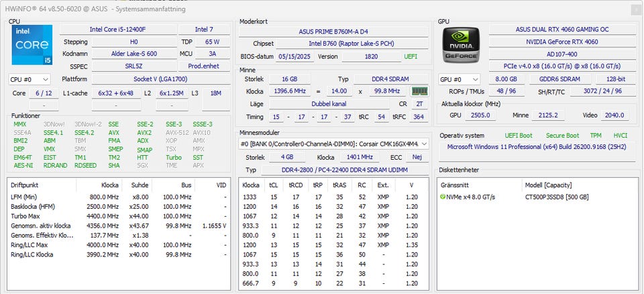
Task: Select the ASUS DUAL RTX 4060 GAMING OC field
Action: [x=562, y=30]
